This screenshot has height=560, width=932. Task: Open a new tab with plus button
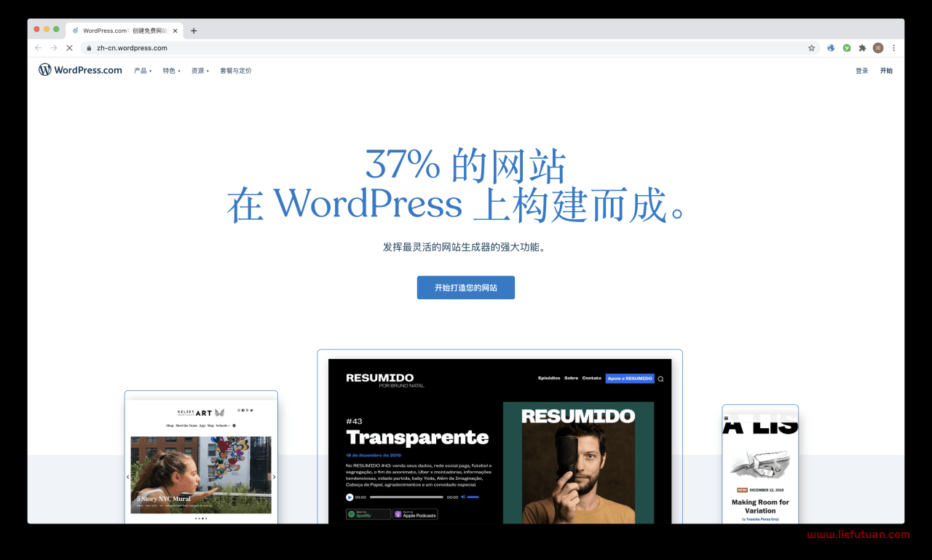pos(194,31)
